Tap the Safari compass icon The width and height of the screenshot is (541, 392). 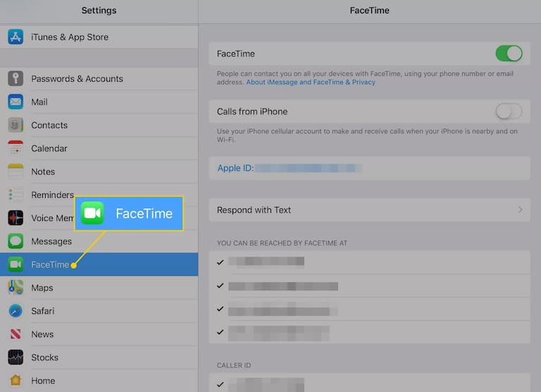(15, 311)
